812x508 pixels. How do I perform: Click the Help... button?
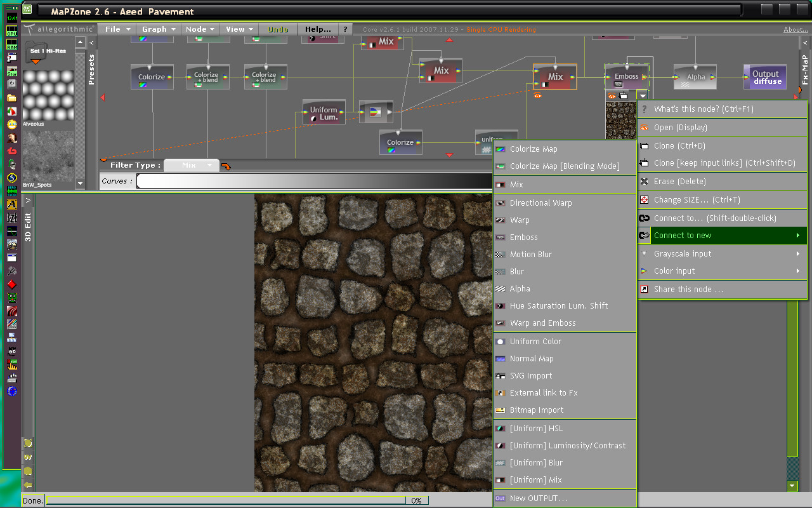[318, 29]
